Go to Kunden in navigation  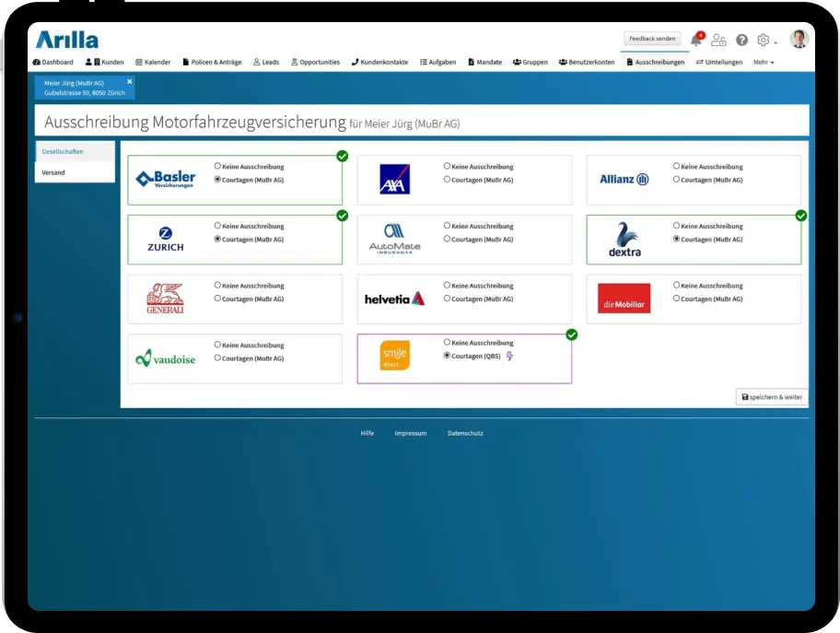[x=104, y=62]
